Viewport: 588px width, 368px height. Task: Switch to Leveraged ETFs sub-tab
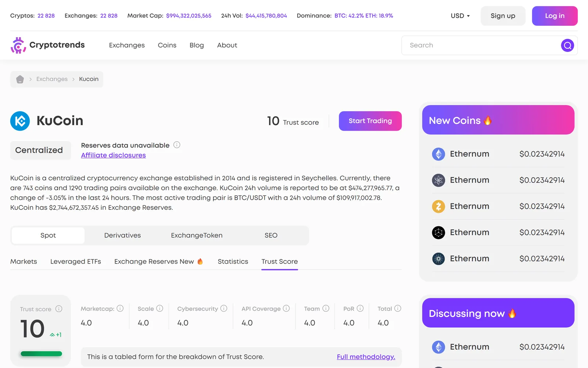(x=76, y=262)
